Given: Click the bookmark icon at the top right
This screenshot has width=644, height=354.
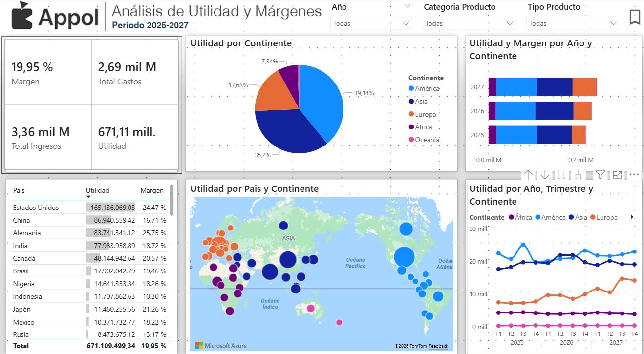Looking at the screenshot, I should (635, 18).
